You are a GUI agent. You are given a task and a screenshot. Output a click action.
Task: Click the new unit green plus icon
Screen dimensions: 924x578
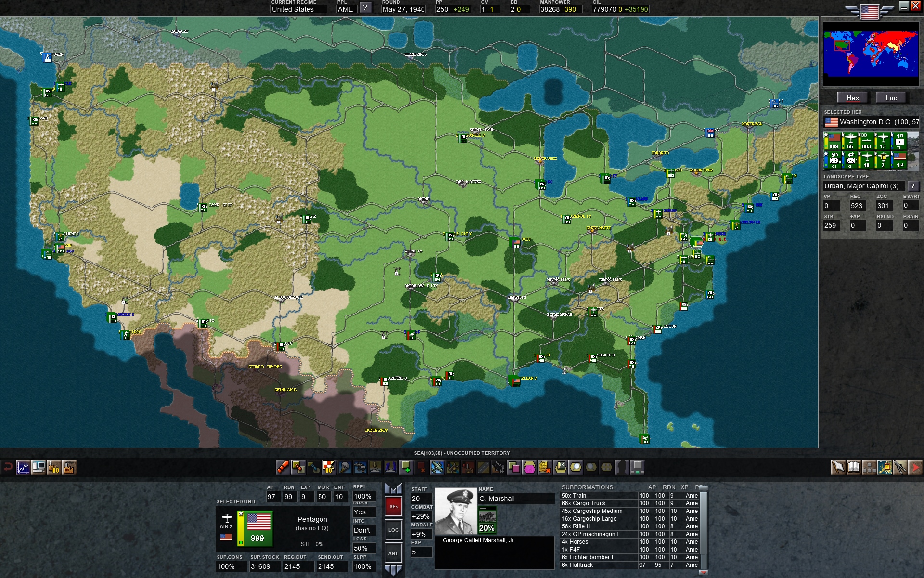coord(407,467)
